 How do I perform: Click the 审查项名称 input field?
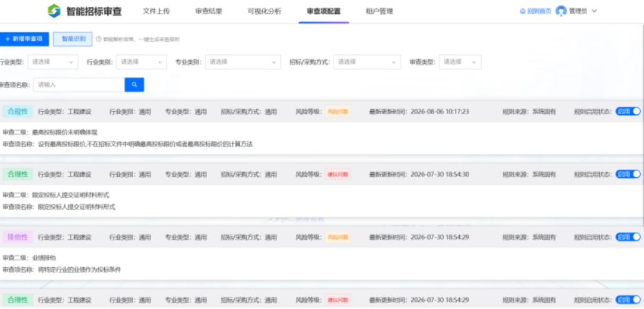(x=79, y=85)
